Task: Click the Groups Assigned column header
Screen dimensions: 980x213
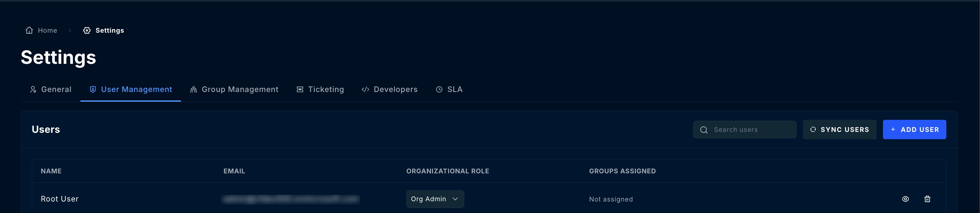Action: point(622,171)
